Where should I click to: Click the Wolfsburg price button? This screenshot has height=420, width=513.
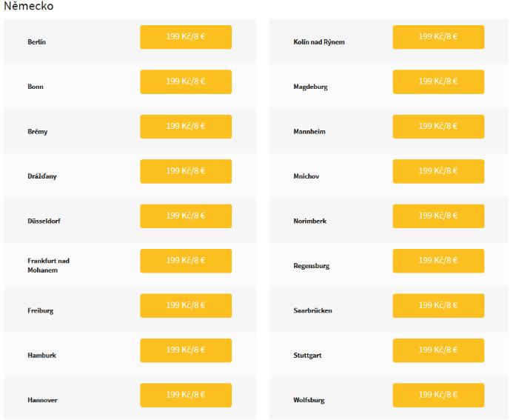click(438, 395)
